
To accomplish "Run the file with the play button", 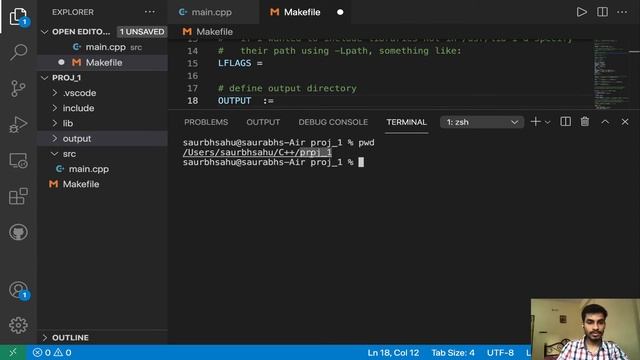I will [x=582, y=12].
